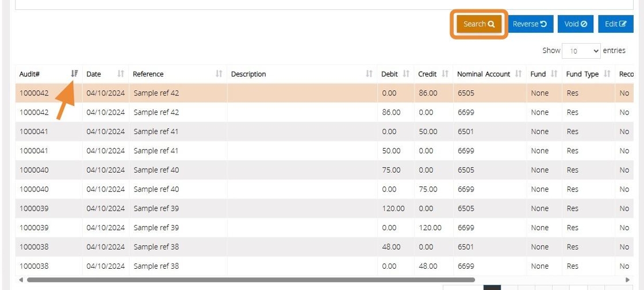
Task: Select row with credit 86.00
Action: [x=324, y=93]
